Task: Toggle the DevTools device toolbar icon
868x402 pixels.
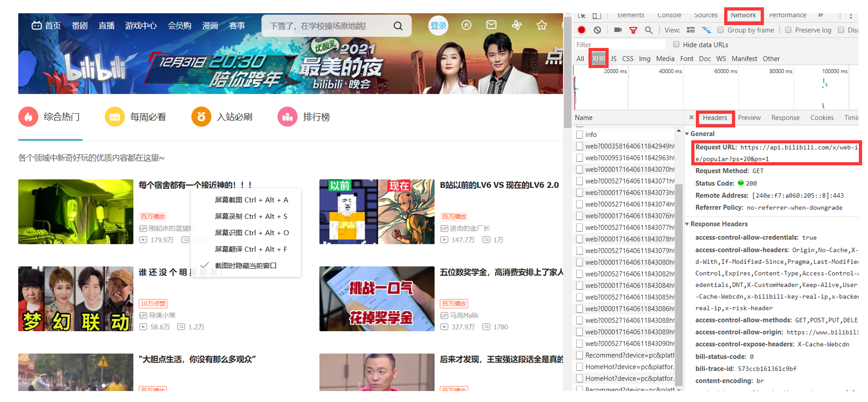Action: (597, 16)
